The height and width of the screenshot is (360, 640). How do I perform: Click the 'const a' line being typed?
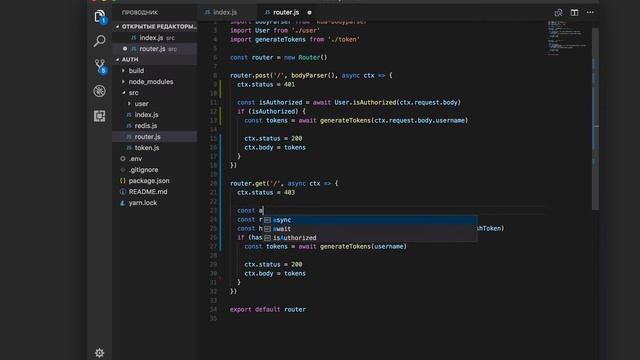tap(250, 211)
